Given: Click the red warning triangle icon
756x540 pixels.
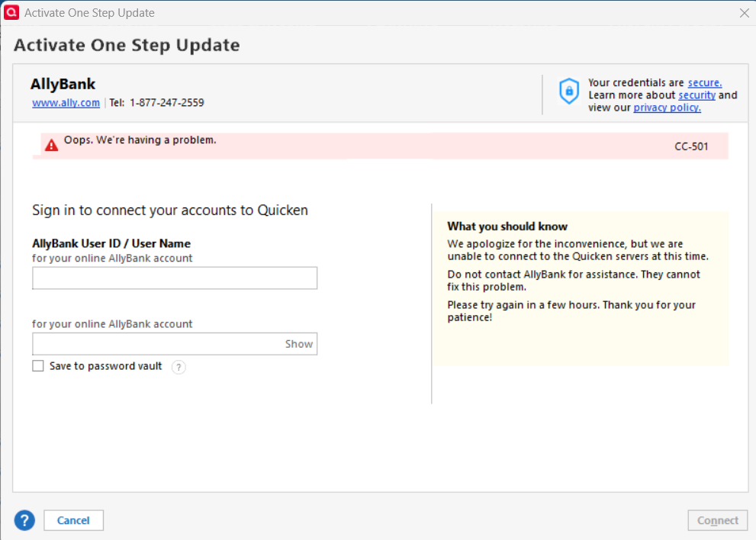Looking at the screenshot, I should tap(52, 145).
